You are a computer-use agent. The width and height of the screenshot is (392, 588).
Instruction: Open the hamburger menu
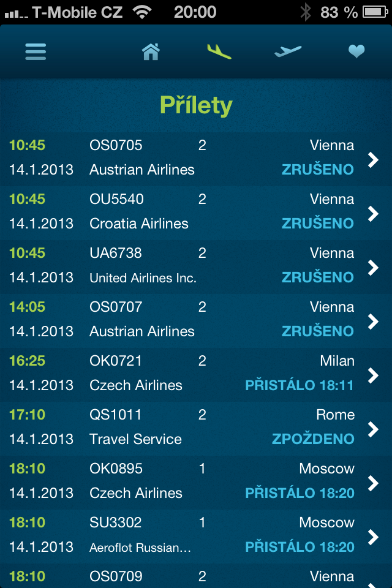click(36, 51)
